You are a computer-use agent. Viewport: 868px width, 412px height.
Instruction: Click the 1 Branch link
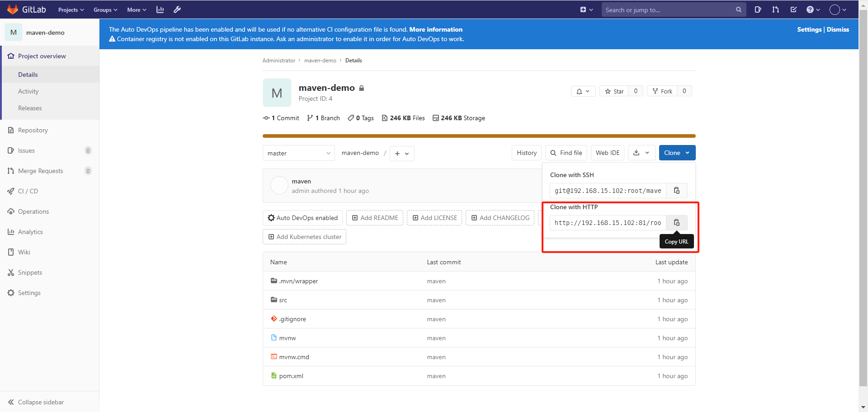point(324,118)
